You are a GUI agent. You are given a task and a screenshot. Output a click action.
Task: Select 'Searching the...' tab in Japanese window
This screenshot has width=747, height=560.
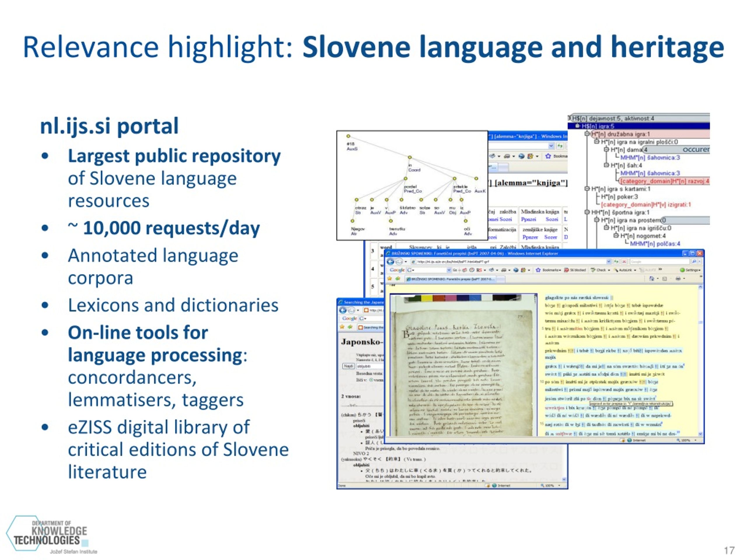coord(371,327)
